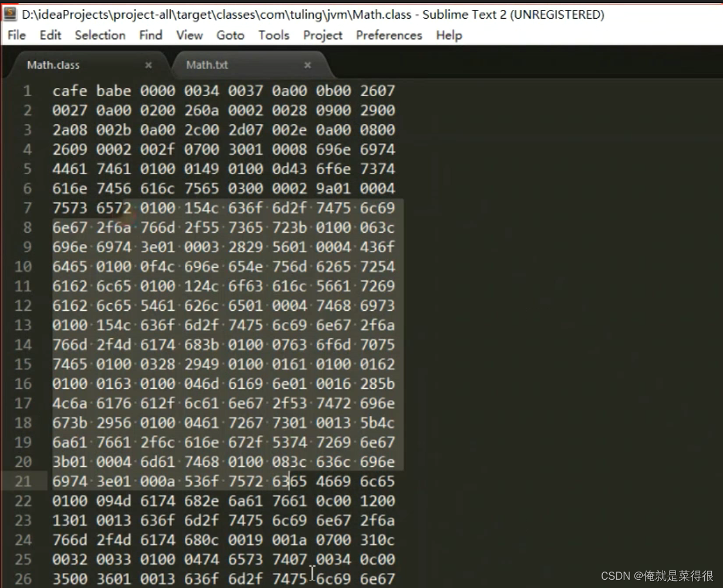Open the Goto menu

(230, 35)
